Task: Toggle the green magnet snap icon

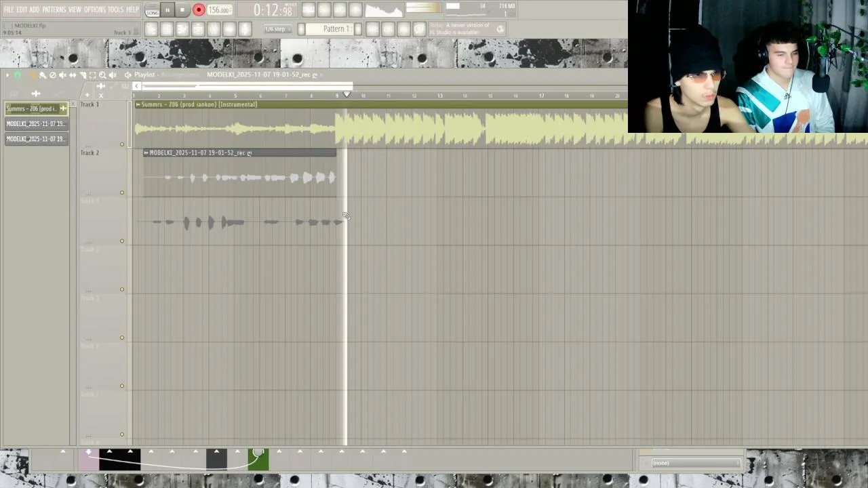Action: (17, 75)
